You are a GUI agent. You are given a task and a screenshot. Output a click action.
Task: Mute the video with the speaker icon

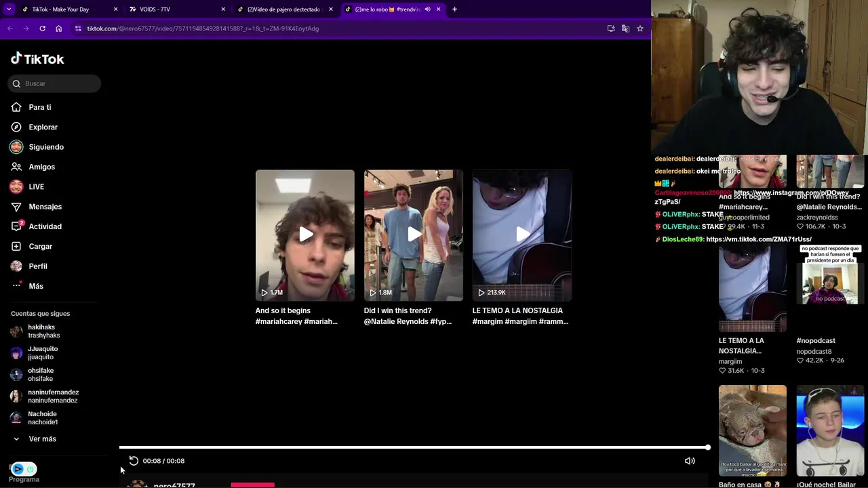pyautogui.click(x=690, y=461)
